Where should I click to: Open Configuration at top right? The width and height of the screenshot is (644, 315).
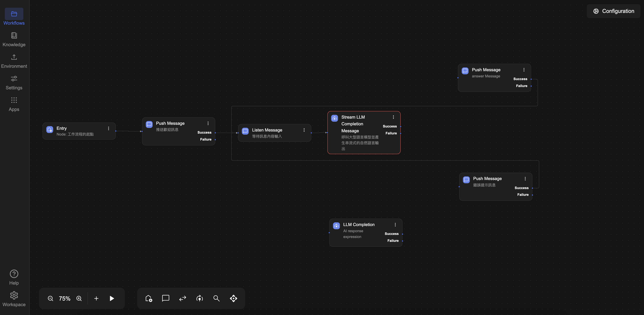pos(614,11)
